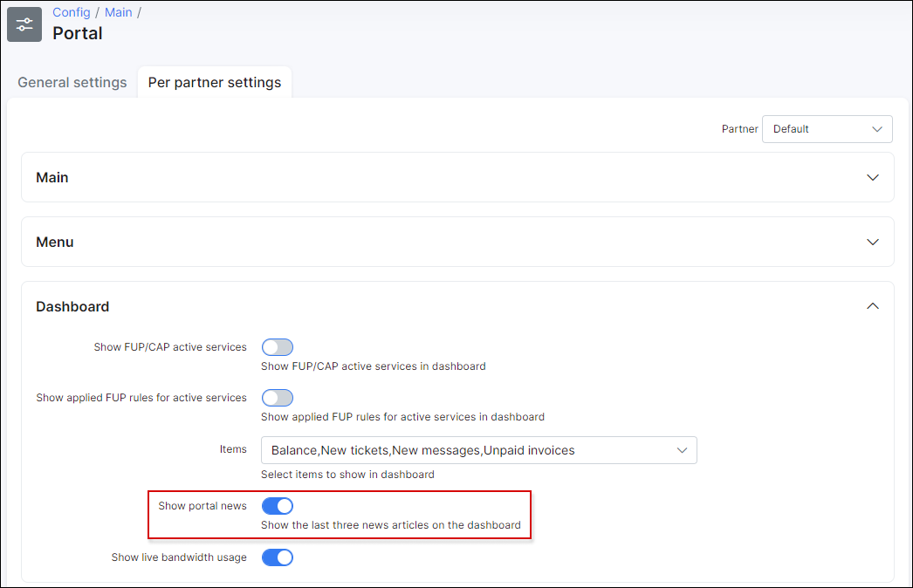Click the Main section heading

coord(52,178)
